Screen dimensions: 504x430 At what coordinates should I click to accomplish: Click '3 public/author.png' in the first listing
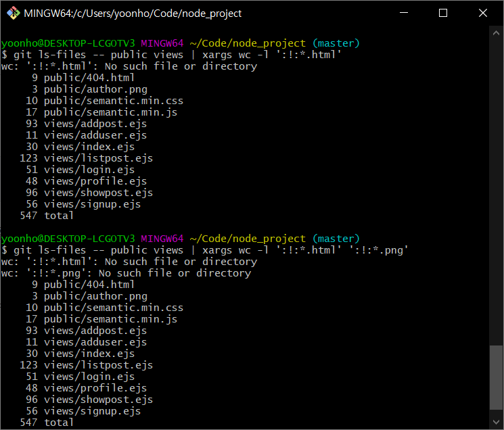[x=89, y=89]
